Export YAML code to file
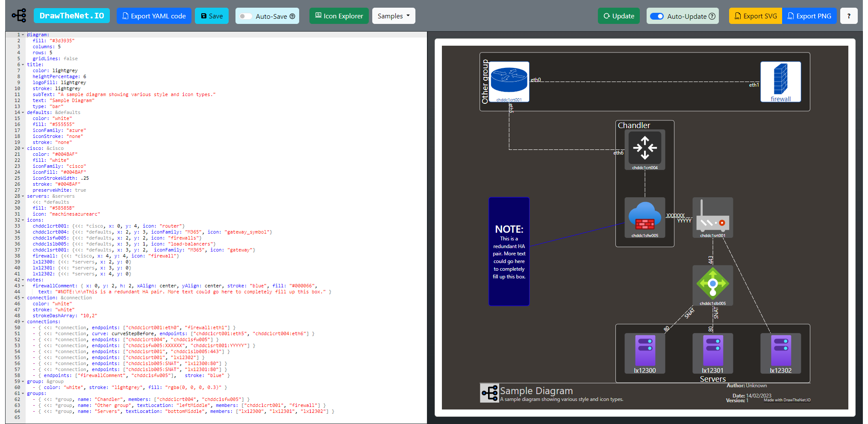Screen dimensions: 868x424 (x=154, y=16)
